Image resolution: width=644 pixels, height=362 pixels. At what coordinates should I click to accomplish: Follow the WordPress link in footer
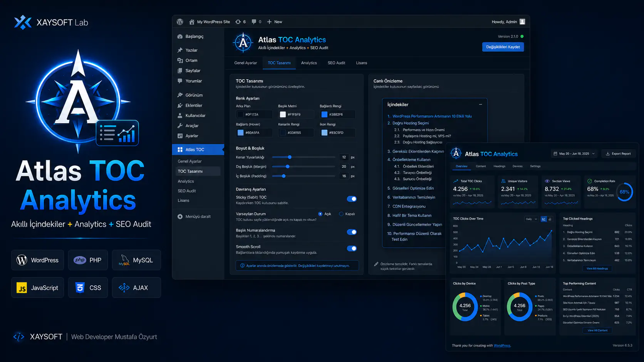coord(502,345)
